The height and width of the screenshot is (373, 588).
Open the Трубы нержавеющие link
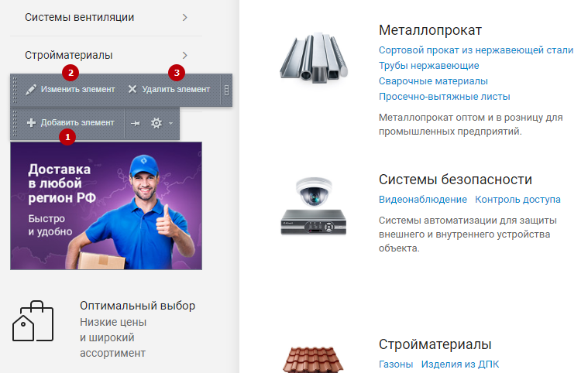coord(428,66)
